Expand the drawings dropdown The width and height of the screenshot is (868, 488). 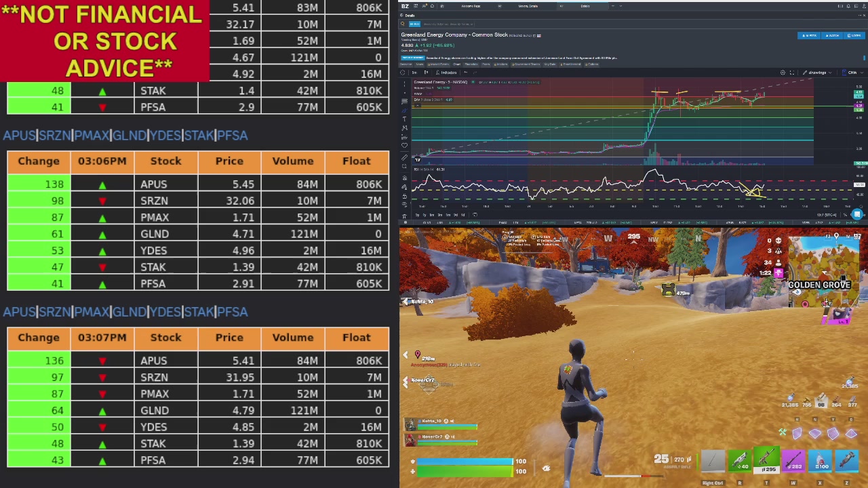pyautogui.click(x=817, y=73)
